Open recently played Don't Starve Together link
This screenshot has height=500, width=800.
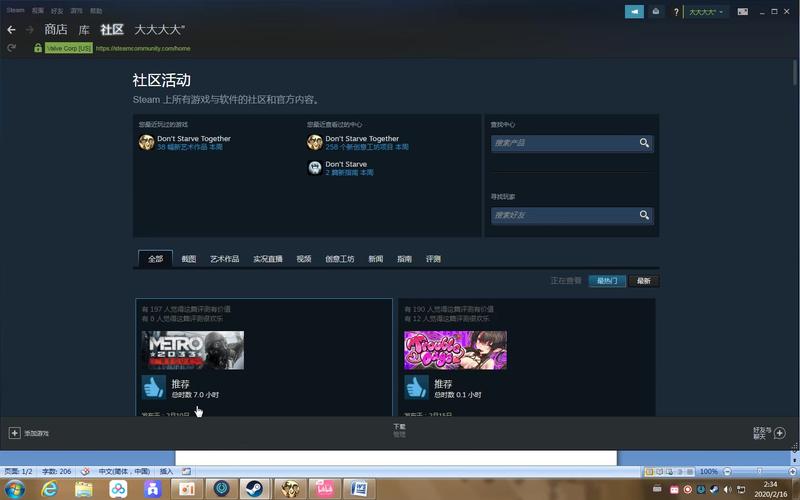pos(194,138)
